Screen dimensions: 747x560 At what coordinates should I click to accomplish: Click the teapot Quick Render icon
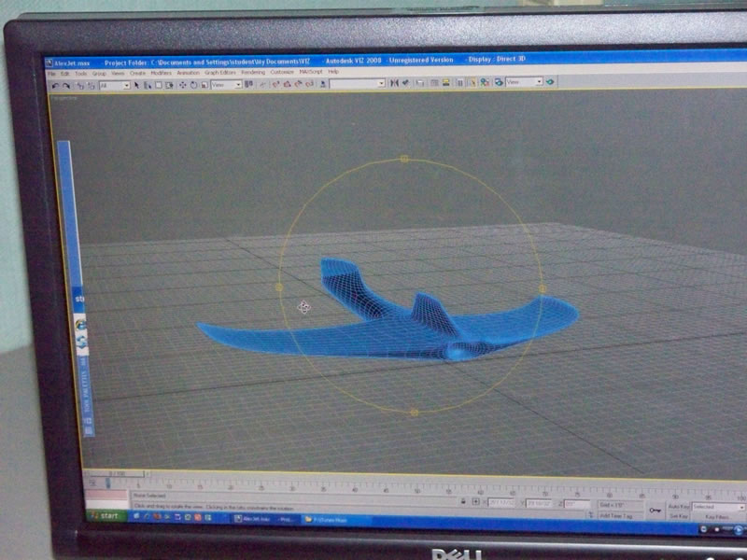click(550, 82)
